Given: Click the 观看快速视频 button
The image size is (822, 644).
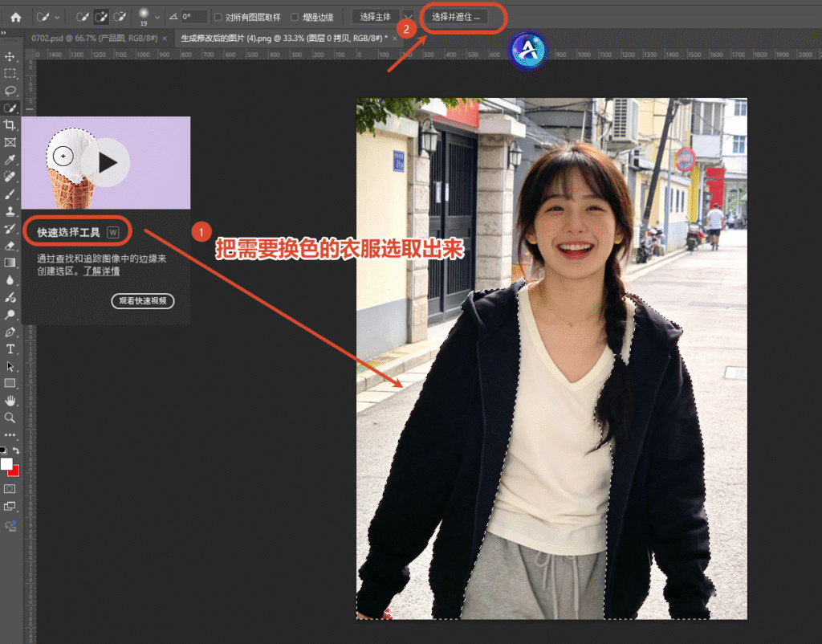Looking at the screenshot, I should [x=143, y=301].
